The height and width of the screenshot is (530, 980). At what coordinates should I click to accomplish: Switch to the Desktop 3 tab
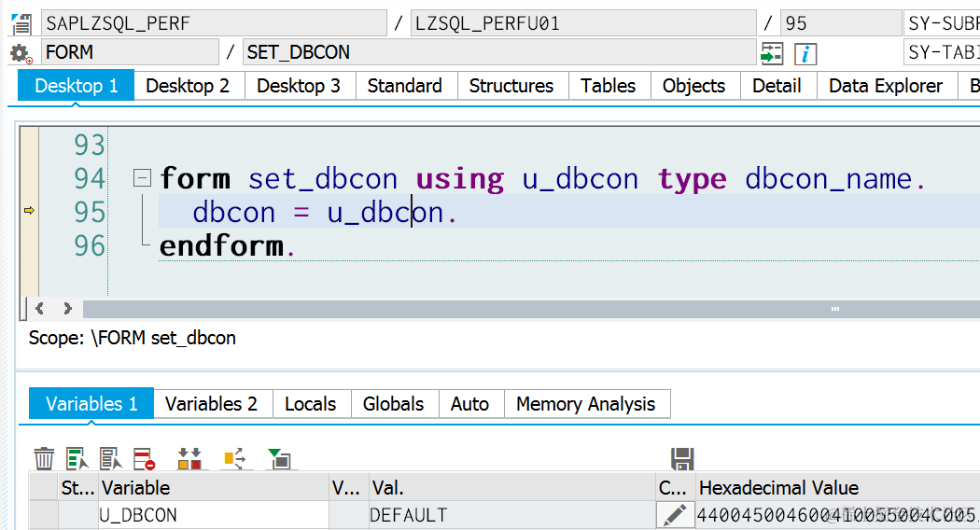click(299, 86)
